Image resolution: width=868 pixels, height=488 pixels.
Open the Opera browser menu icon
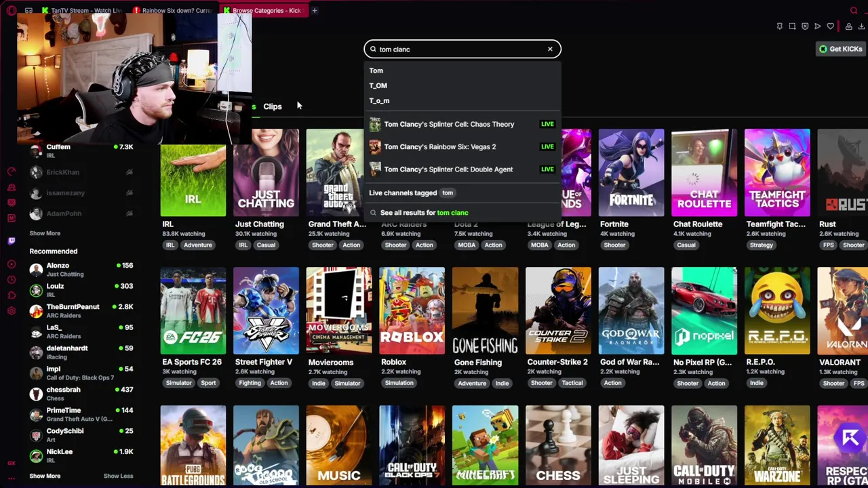11,10
